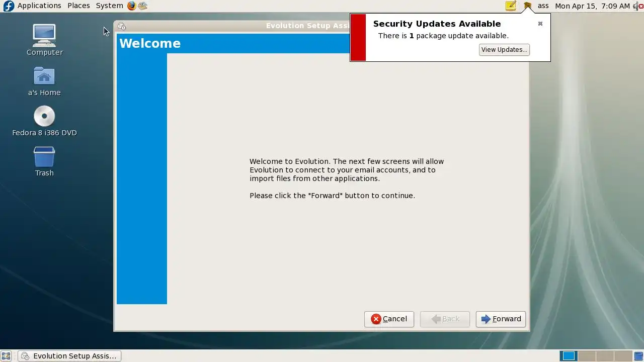Click the "Welcome to Evolution" paragraph
Viewport: 644px width, 362px height.
tap(347, 170)
